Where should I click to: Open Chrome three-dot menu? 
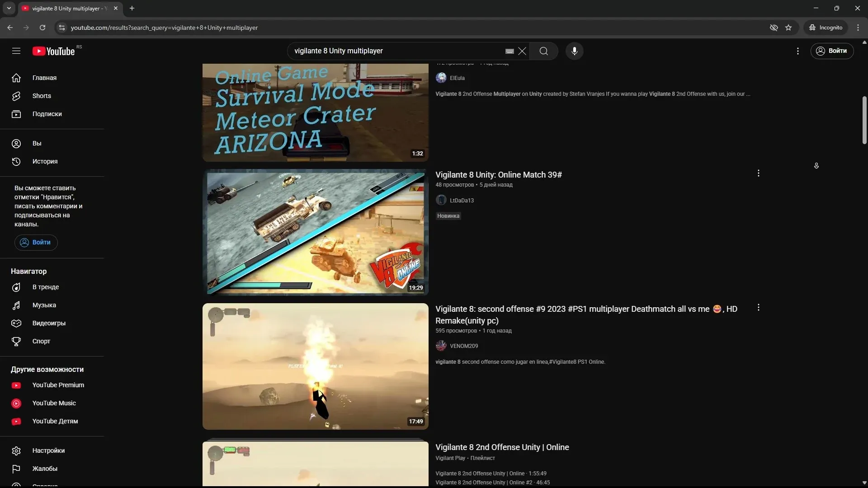(x=858, y=28)
